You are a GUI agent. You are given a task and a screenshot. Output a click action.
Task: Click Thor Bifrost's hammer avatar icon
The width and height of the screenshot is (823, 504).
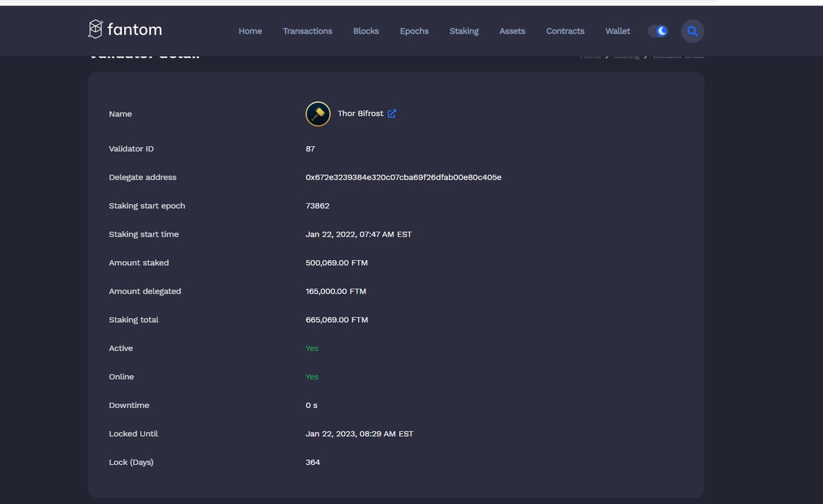(x=318, y=114)
